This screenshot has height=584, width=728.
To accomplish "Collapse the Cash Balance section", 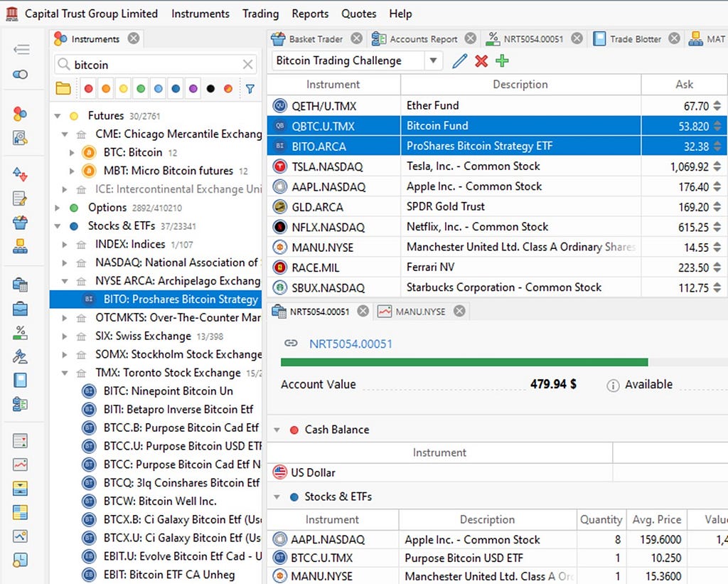I will click(277, 430).
